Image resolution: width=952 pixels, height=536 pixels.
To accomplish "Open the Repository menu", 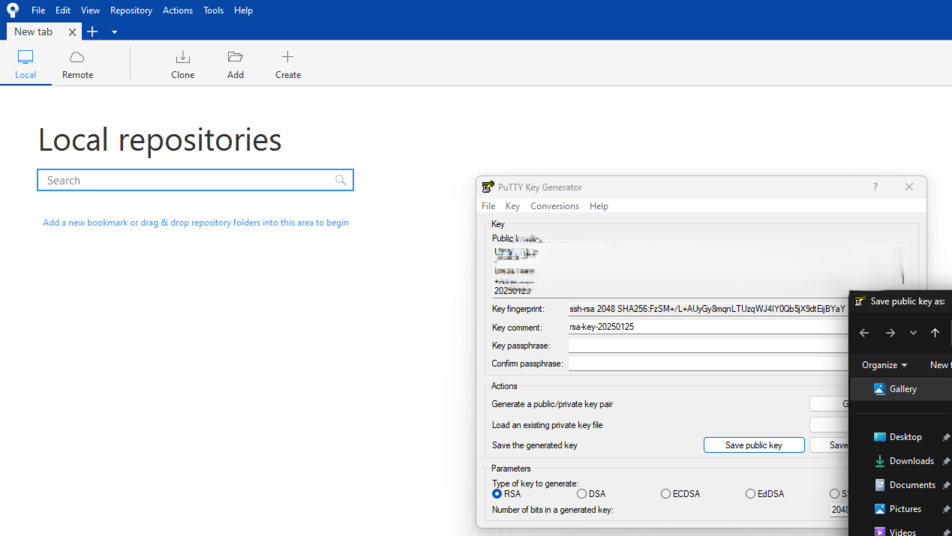I will click(x=131, y=10).
